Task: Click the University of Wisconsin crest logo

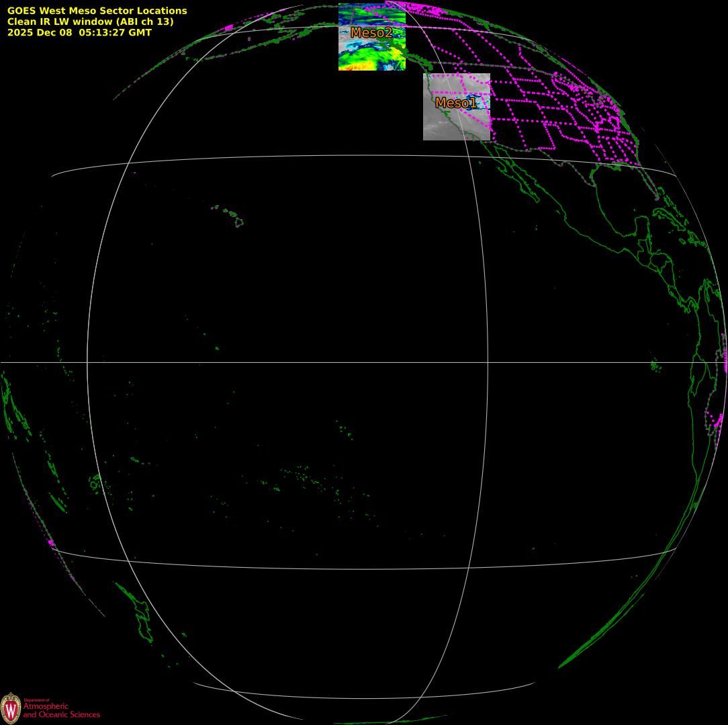Action: pos(11,708)
